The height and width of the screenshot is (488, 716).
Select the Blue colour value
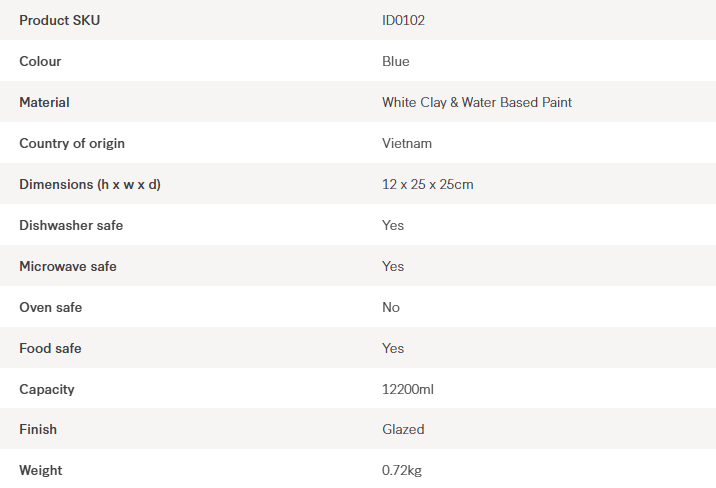(396, 61)
